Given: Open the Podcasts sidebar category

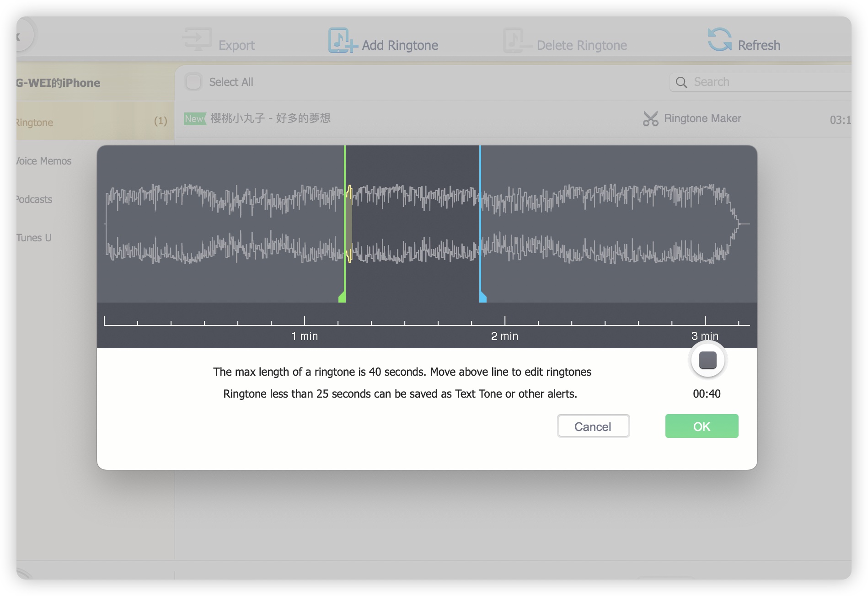Looking at the screenshot, I should [34, 199].
